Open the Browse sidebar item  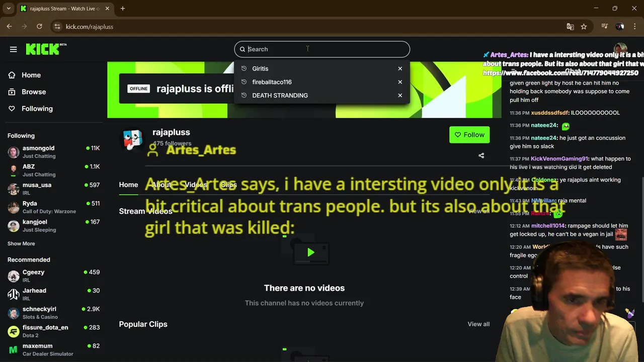pyautogui.click(x=34, y=92)
